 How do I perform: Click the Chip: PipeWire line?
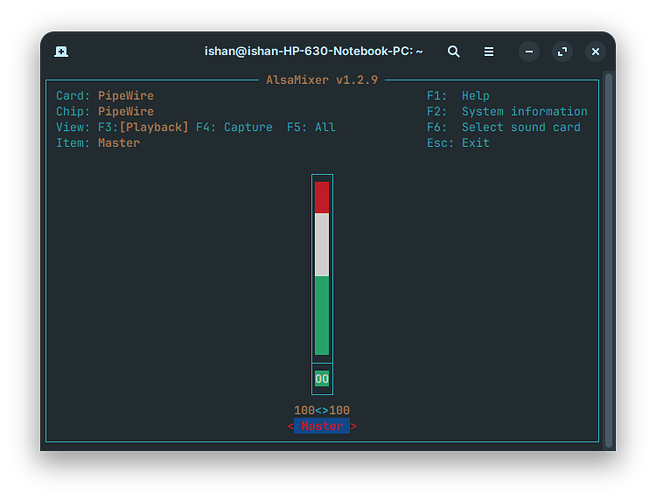[x=105, y=112]
